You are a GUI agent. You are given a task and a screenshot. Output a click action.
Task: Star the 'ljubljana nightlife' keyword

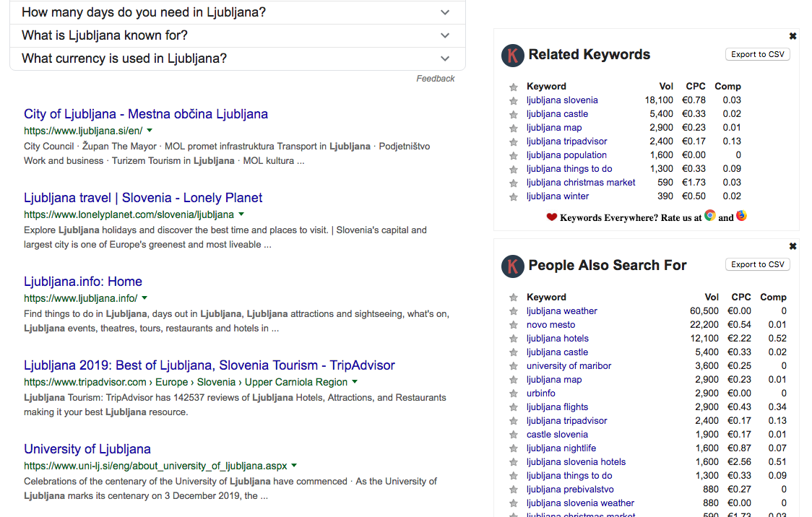pyautogui.click(x=513, y=448)
